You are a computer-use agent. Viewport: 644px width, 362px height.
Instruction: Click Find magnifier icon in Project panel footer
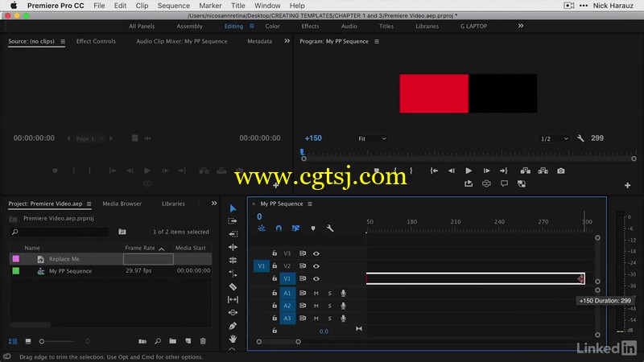(158, 341)
